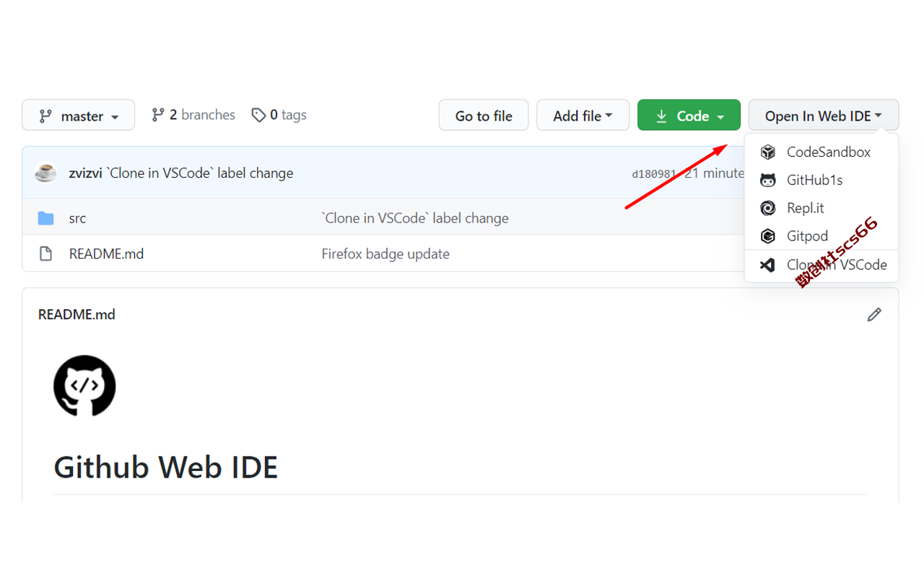The image size is (924, 578).
Task: Click the Repl.it logo icon
Action: (768, 208)
